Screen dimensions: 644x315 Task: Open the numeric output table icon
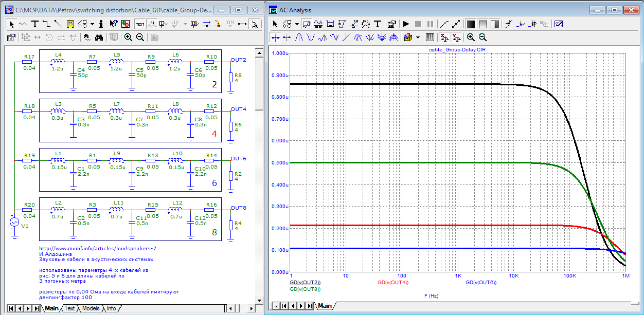coord(431,38)
